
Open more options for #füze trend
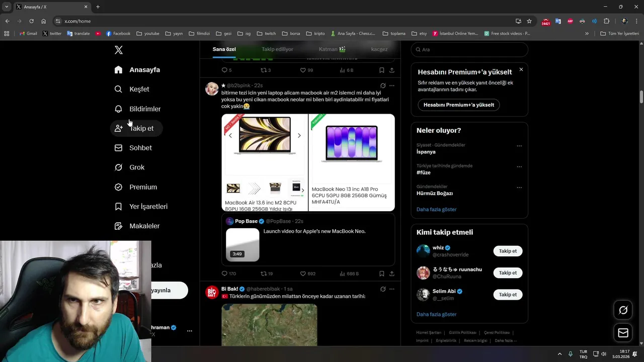[x=519, y=166]
